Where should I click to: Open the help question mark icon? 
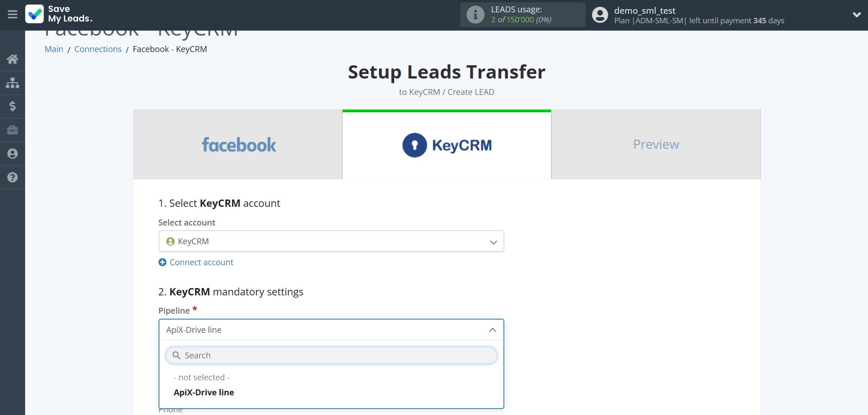[12, 178]
